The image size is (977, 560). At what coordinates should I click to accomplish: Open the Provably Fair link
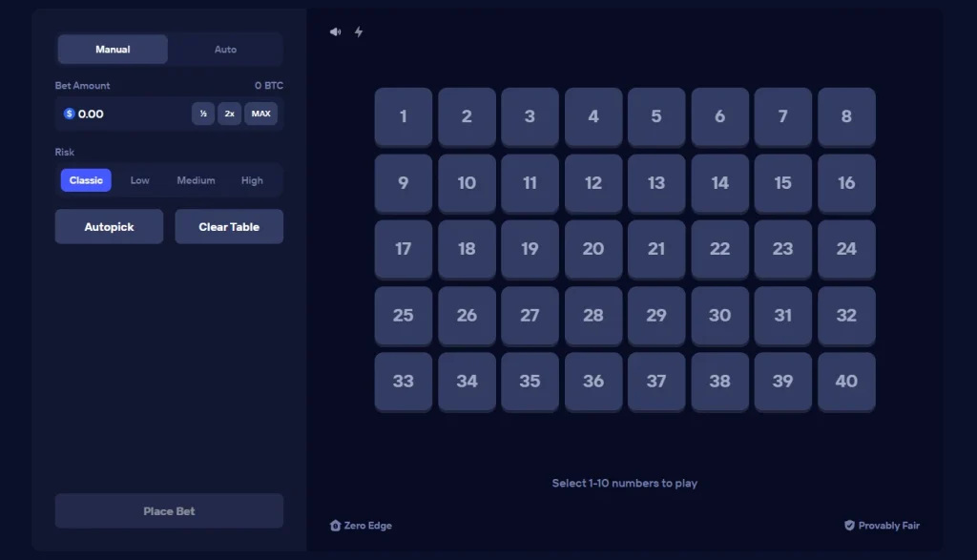[882, 525]
